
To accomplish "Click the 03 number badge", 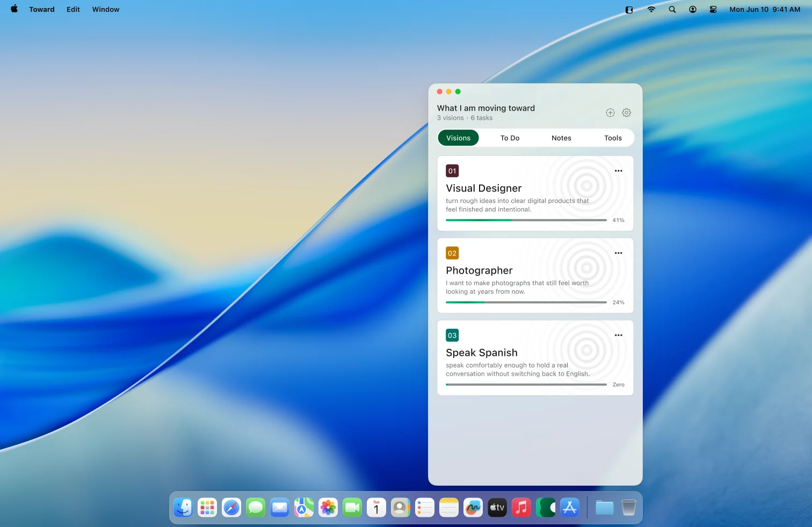I will coord(452,335).
